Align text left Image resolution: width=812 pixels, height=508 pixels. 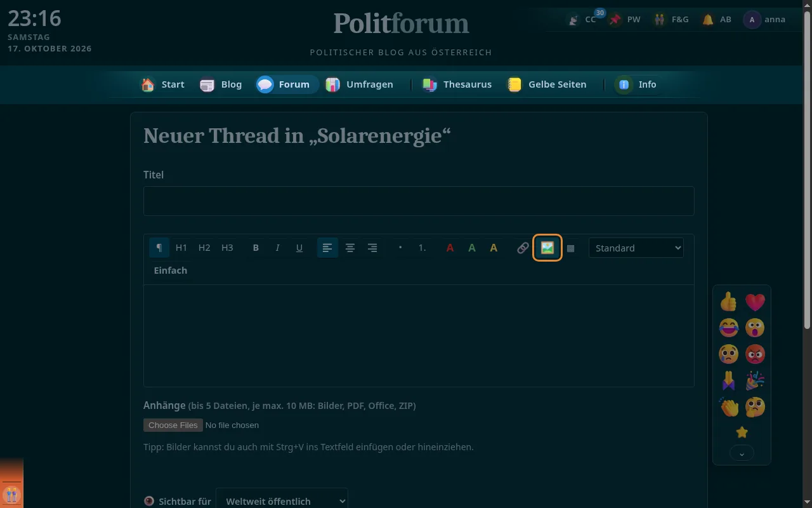coord(327,248)
